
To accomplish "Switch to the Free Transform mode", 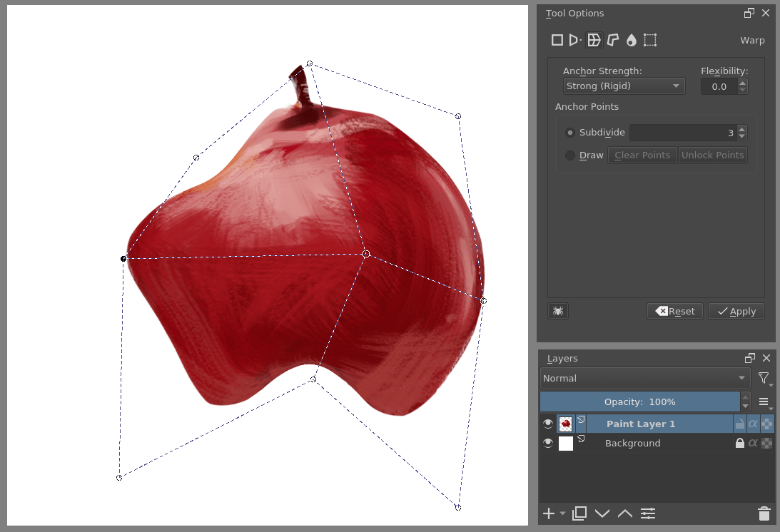I will point(557,40).
